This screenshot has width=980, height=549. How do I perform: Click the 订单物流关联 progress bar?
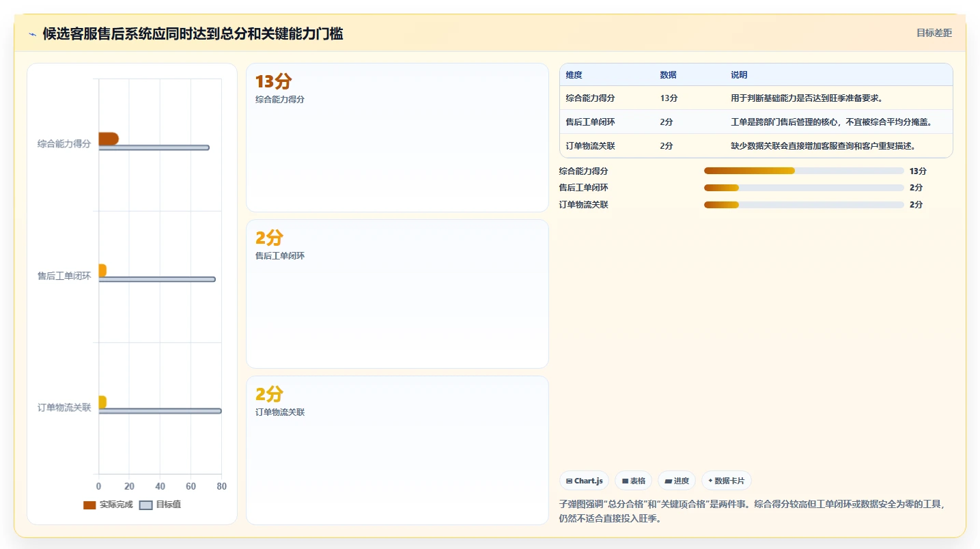(804, 205)
